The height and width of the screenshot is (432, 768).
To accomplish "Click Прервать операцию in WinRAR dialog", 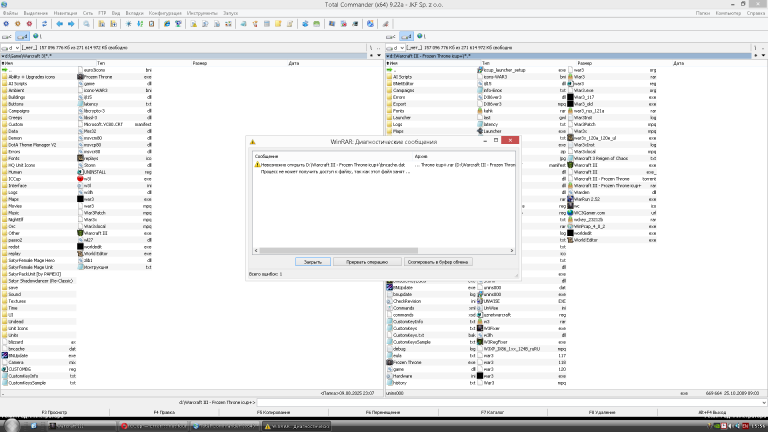I will click(367, 262).
